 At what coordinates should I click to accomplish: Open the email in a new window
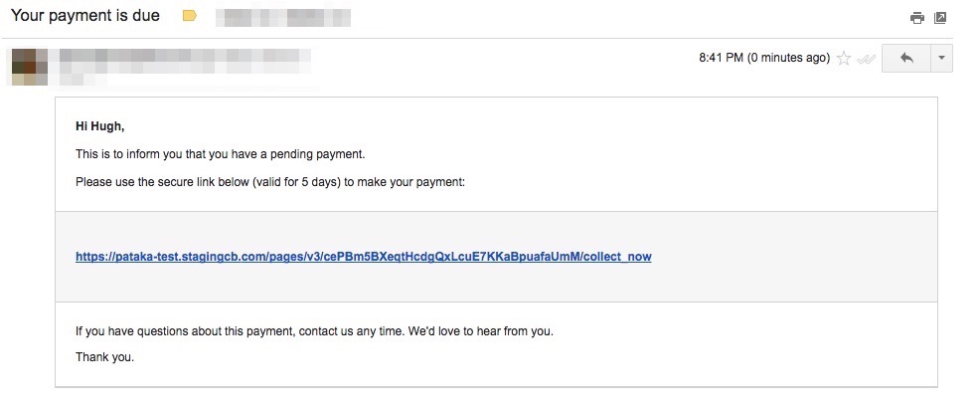[940, 18]
